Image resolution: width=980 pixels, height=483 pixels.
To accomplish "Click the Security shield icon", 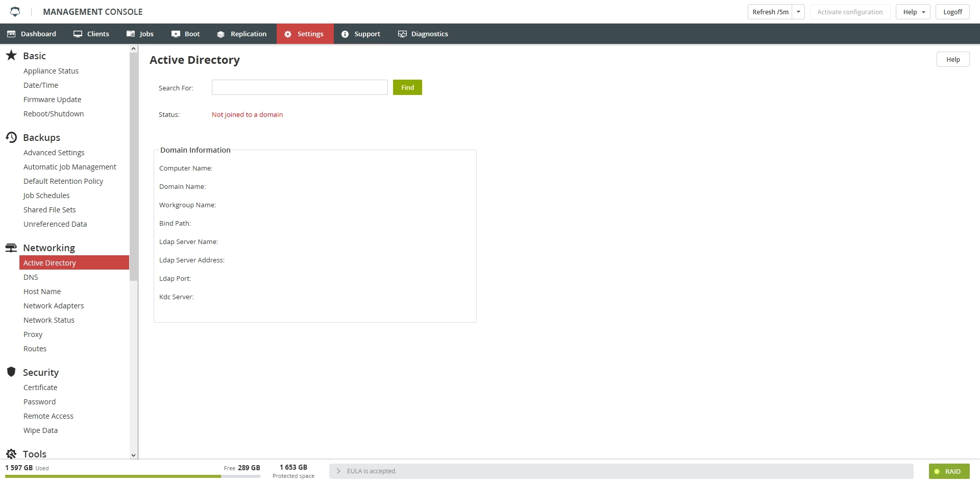I will (x=11, y=372).
